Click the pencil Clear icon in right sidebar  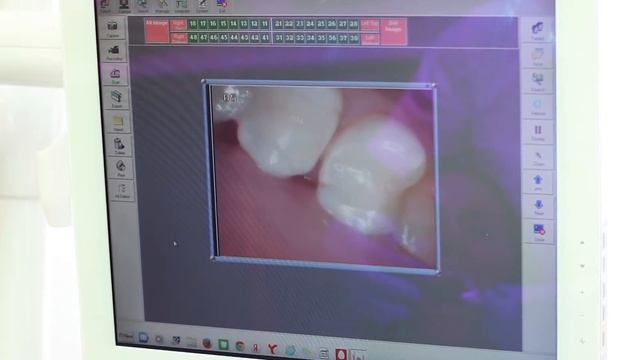point(538,157)
